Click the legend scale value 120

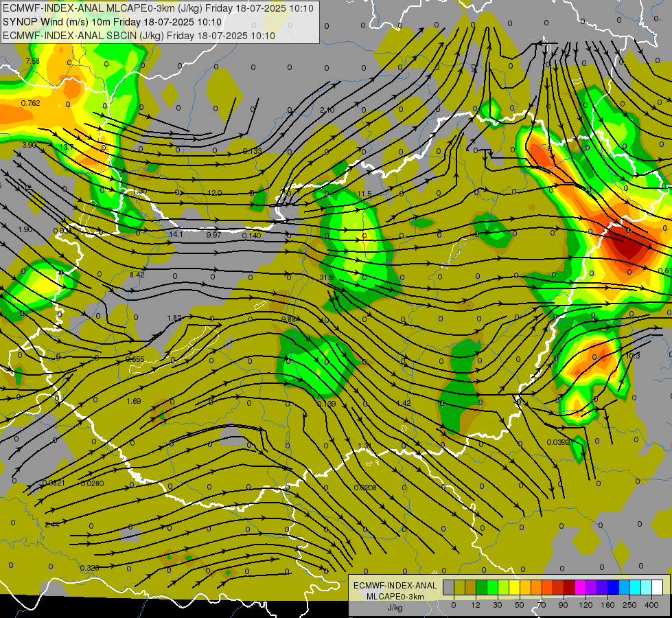pos(586,605)
